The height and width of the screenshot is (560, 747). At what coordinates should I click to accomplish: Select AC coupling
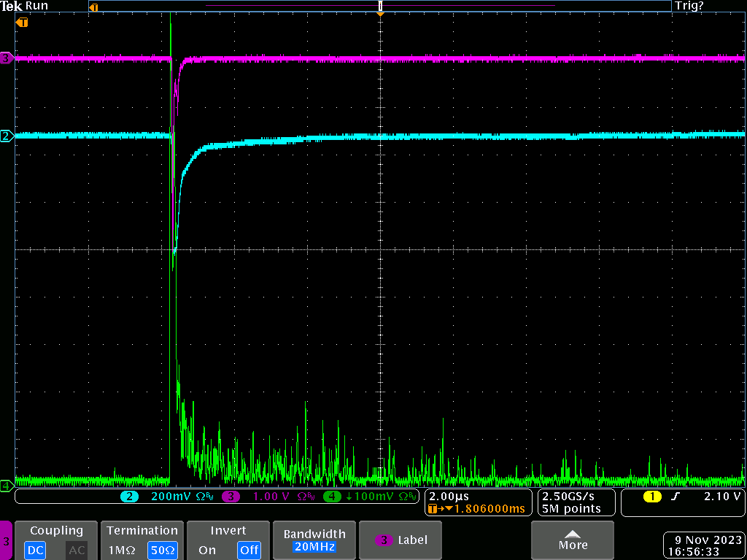click(x=77, y=550)
